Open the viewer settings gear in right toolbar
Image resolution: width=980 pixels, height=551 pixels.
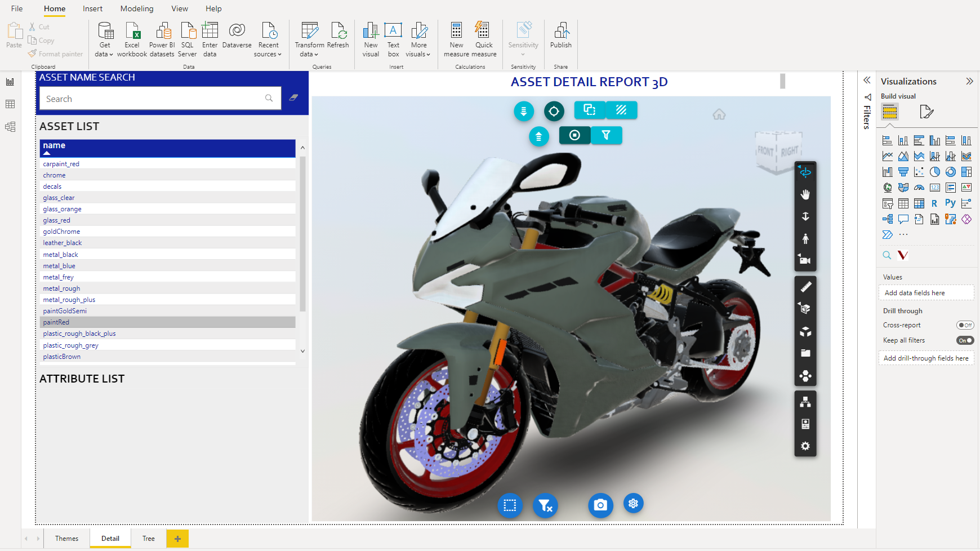[805, 446]
